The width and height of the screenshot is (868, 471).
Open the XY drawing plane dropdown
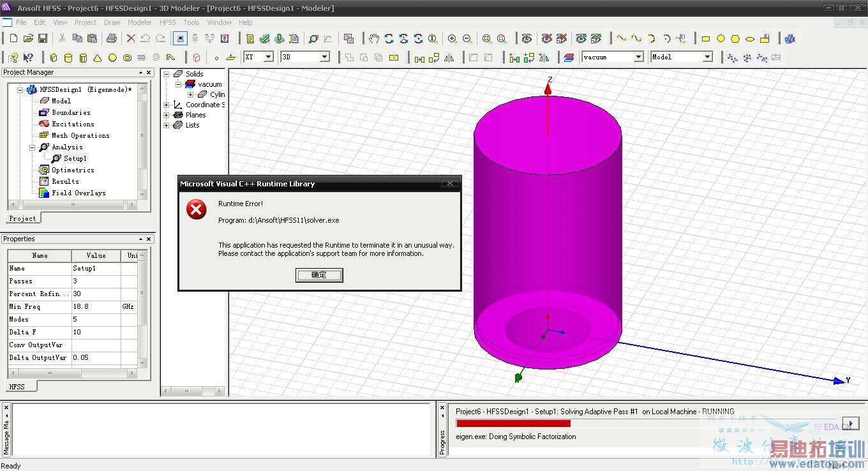[269, 57]
